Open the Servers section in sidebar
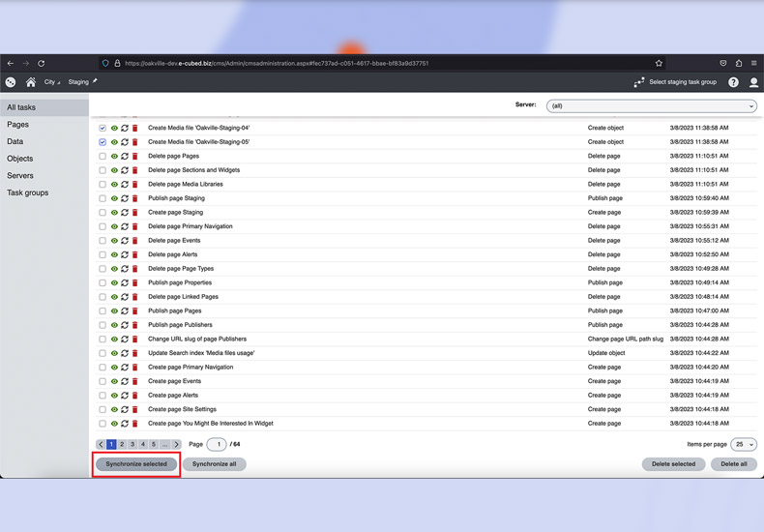Image resolution: width=764 pixels, height=532 pixels. click(x=20, y=176)
